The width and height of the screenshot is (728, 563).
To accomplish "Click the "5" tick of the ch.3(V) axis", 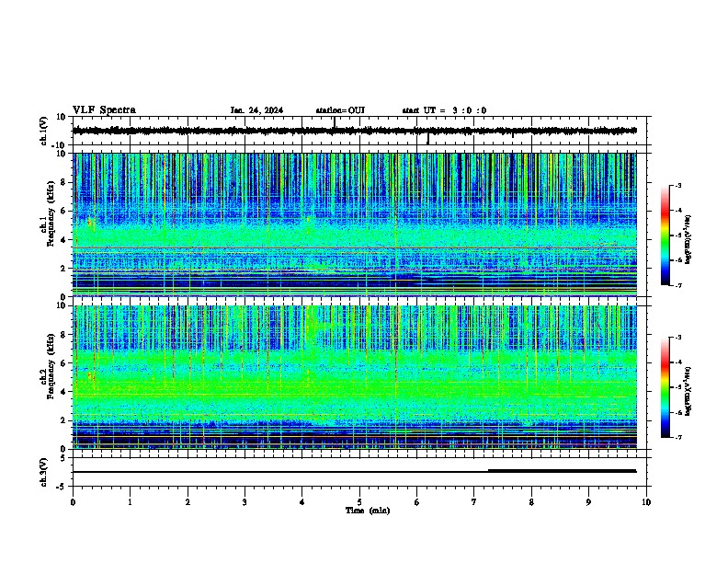I will click(x=63, y=458).
